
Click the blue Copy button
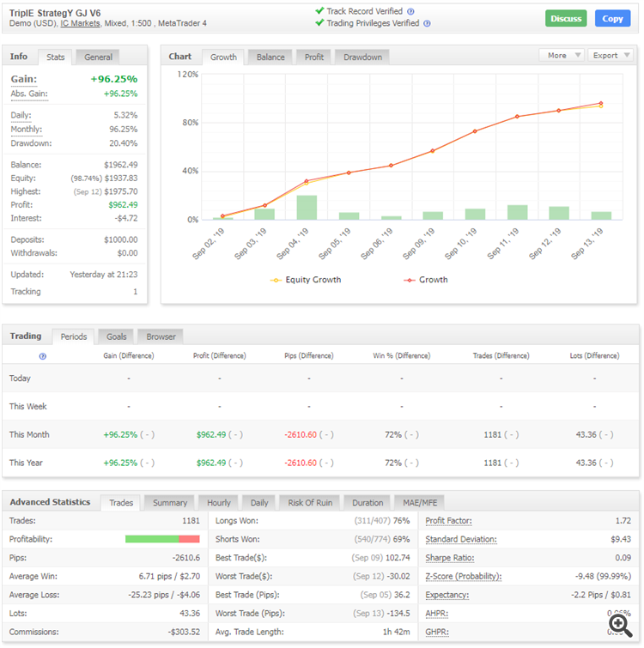coord(612,19)
